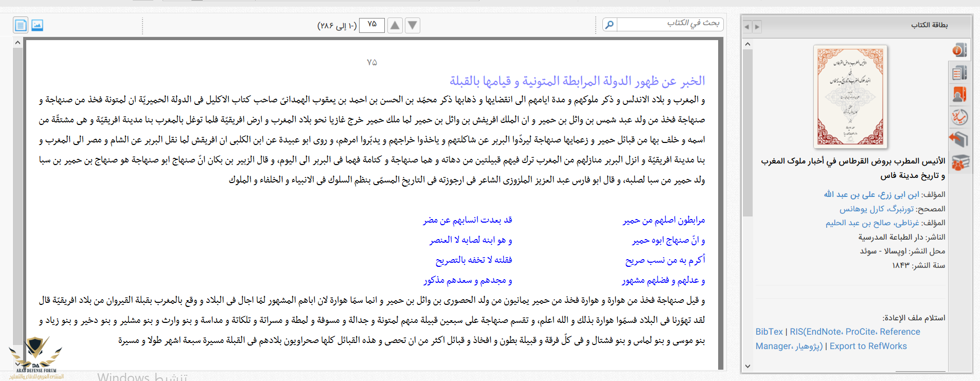Click the book with return arrow icon
Image resolution: width=980 pixels, height=381 pixels.
point(959,139)
